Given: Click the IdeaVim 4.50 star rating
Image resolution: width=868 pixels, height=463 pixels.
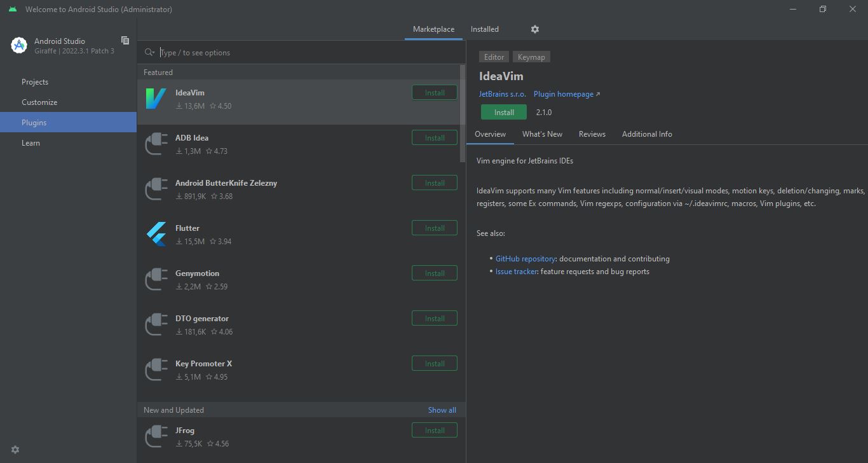Looking at the screenshot, I should [220, 106].
